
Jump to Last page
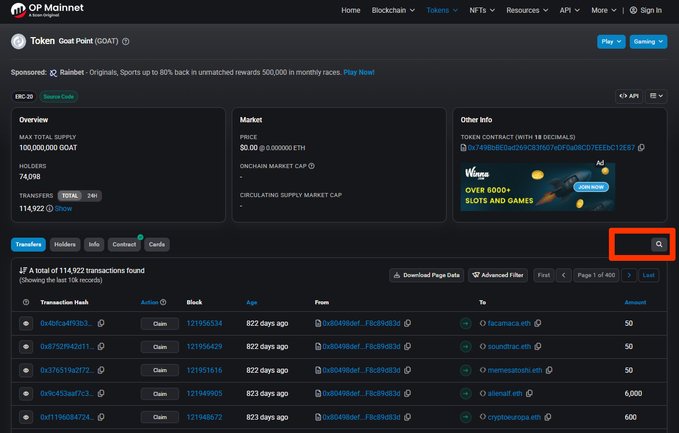coord(648,275)
